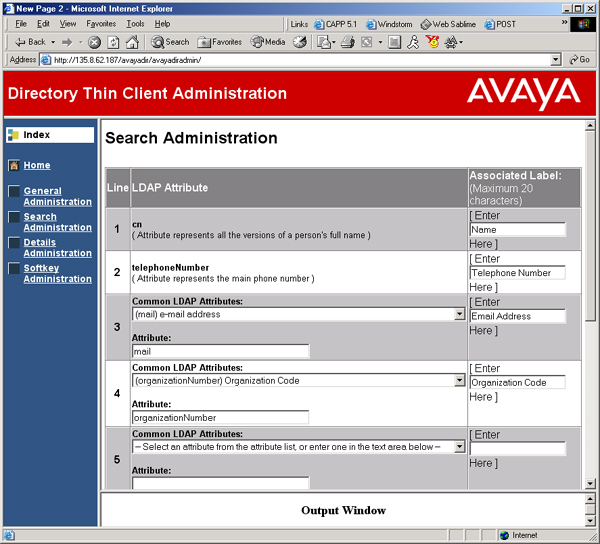Screen dimensions: 600x544
Task: Open the Help menu
Action: coord(162,24)
